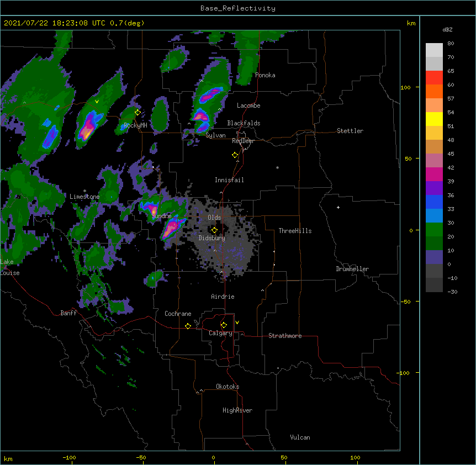
Task: Click the purple 36–39 dBZ legend swatch
Action: click(x=434, y=188)
